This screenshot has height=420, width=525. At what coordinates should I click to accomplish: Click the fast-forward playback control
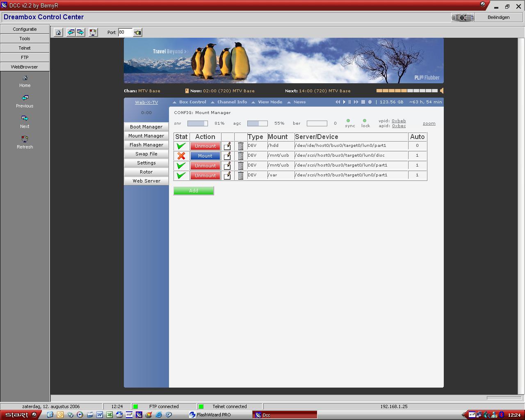[356, 102]
